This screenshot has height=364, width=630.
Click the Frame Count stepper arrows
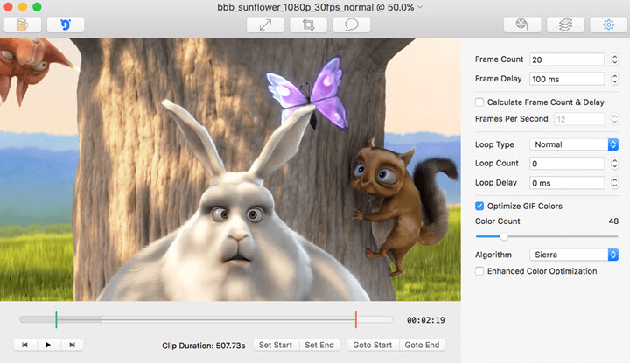tap(614, 59)
